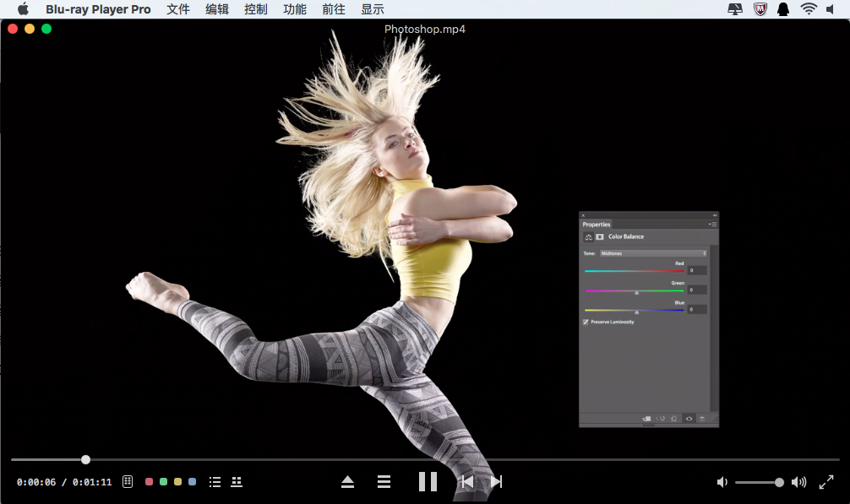This screenshot has width=850, height=504.
Task: Mute sound via the left speaker icon
Action: pyautogui.click(x=722, y=481)
